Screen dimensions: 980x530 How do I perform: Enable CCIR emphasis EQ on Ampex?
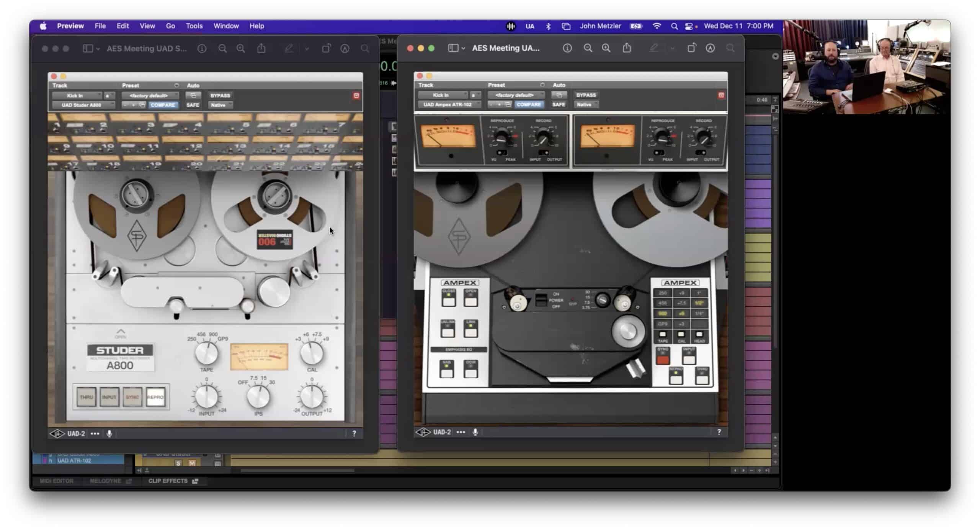tap(470, 369)
